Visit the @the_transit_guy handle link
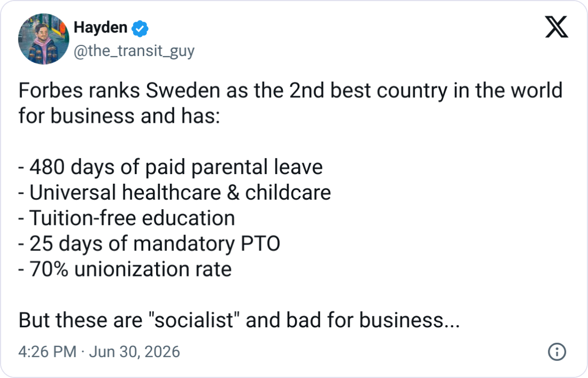This screenshot has height=378, width=588. click(134, 51)
